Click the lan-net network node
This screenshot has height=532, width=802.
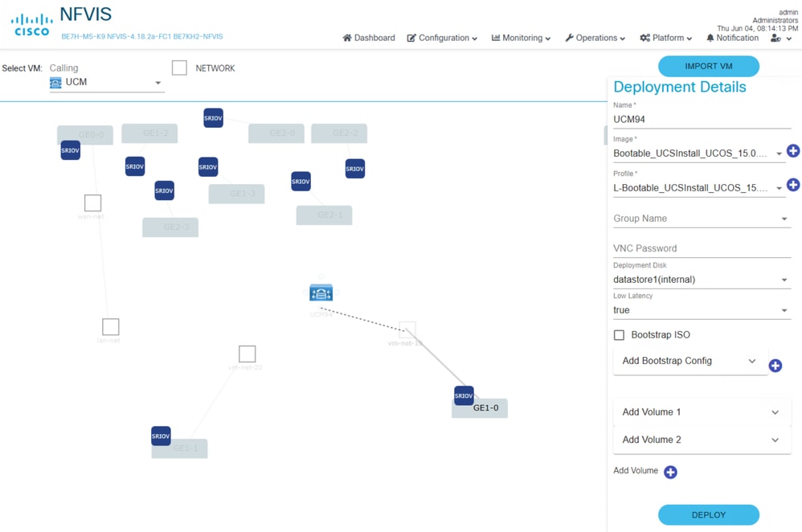[110, 326]
